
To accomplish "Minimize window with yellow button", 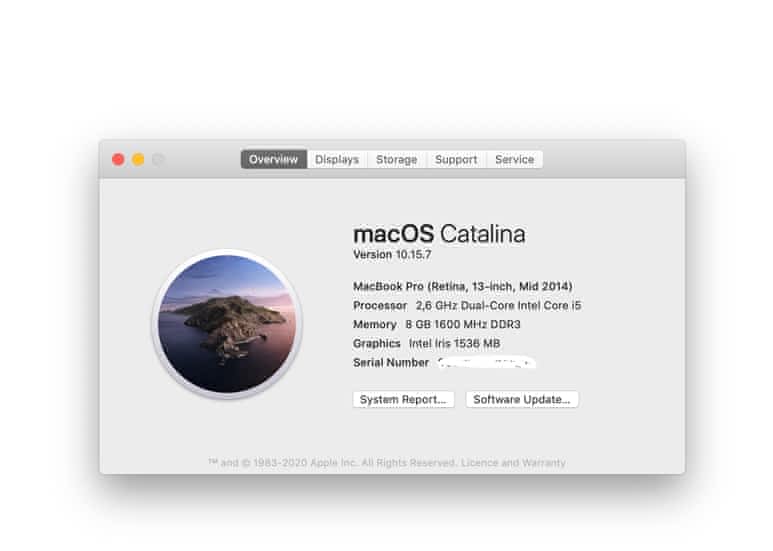I will coord(139,159).
